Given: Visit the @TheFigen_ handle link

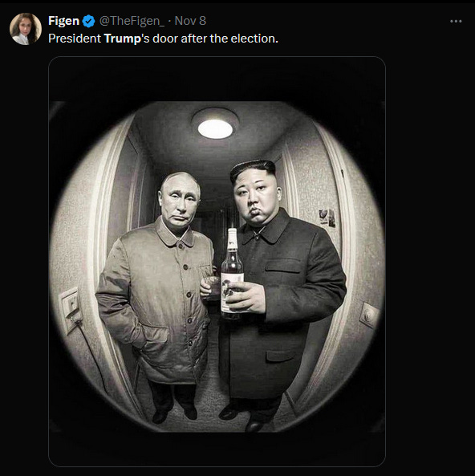Looking at the screenshot, I should pyautogui.click(x=132, y=21).
